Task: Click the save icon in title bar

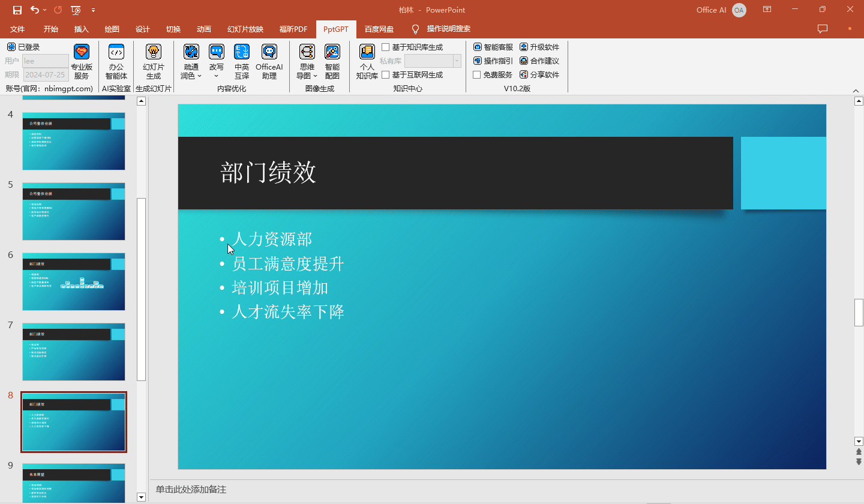Action: 17,10
